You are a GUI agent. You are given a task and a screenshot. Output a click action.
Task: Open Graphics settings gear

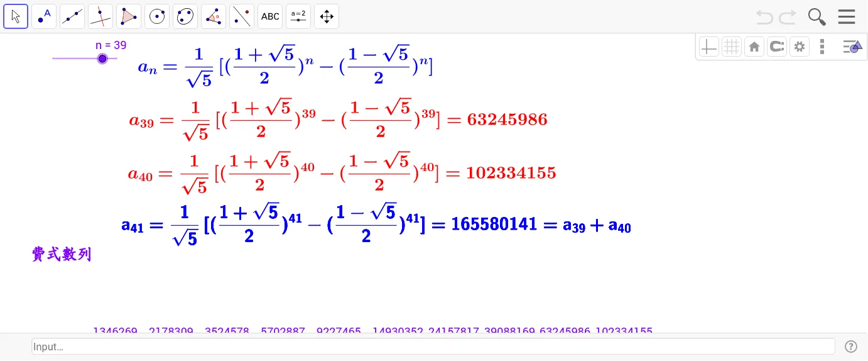pos(800,47)
